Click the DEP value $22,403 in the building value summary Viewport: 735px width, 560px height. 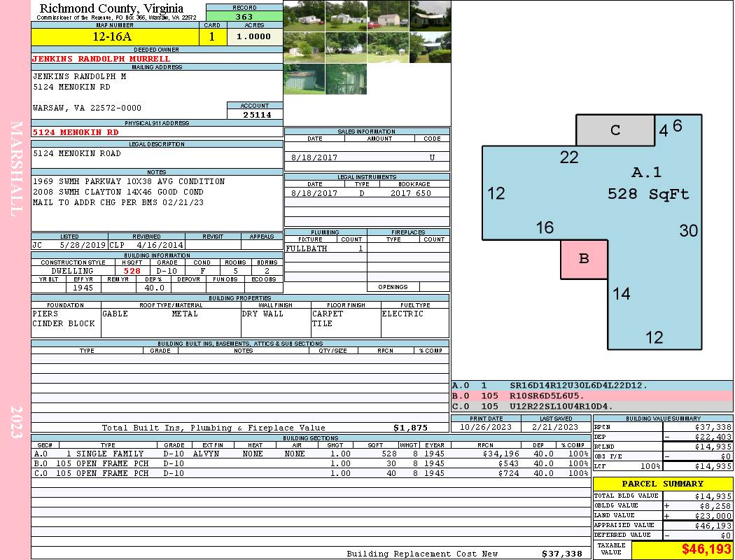[713, 437]
